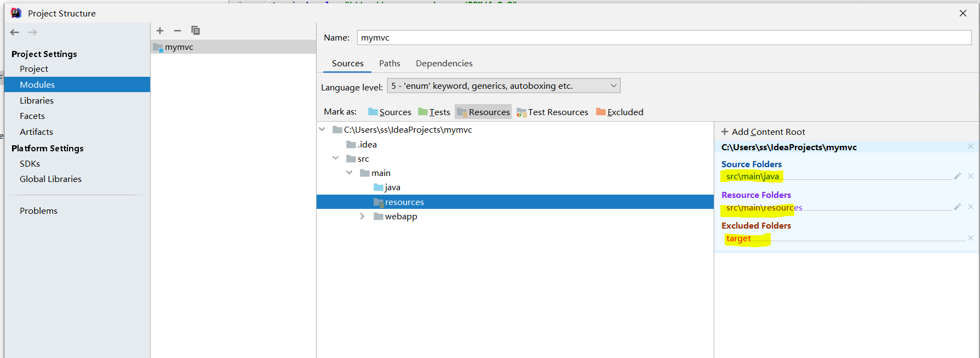Switch to the Paths tab
Screen dimensions: 980x358
(x=389, y=64)
